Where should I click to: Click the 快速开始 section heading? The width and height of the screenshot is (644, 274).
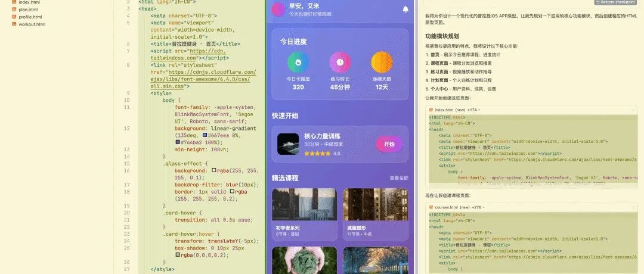pos(284,116)
